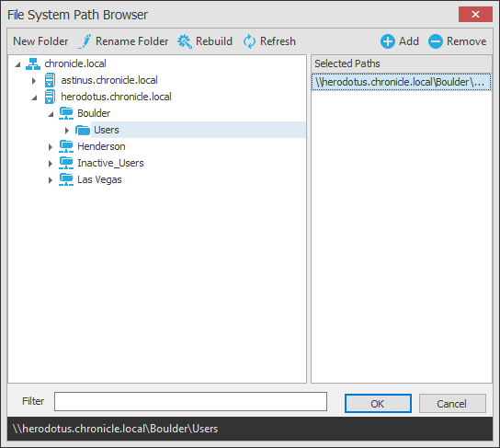Select the Henderson tree row
The width and height of the screenshot is (500, 448).
(101, 146)
